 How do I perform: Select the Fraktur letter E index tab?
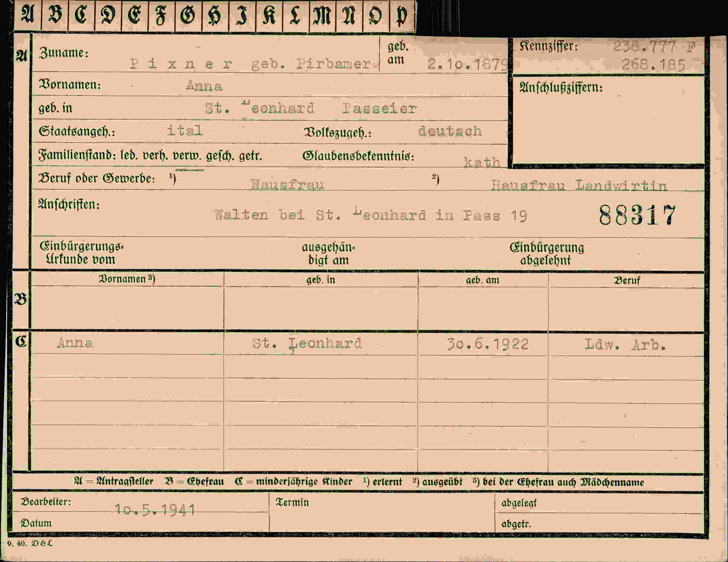[135, 16]
